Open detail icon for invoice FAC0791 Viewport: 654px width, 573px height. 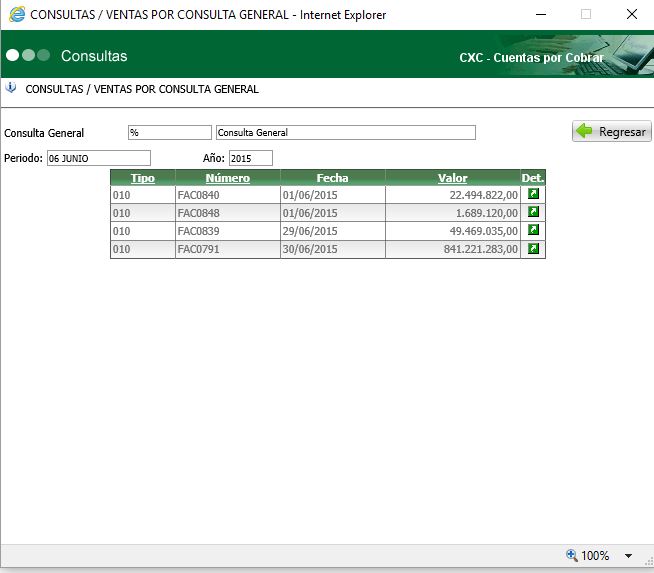point(533,249)
